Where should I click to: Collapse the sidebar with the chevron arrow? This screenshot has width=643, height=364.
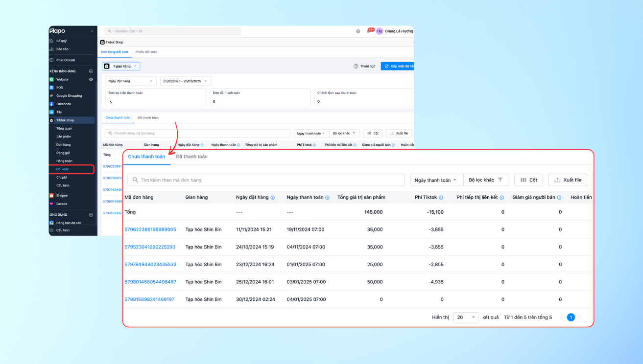[x=92, y=31]
